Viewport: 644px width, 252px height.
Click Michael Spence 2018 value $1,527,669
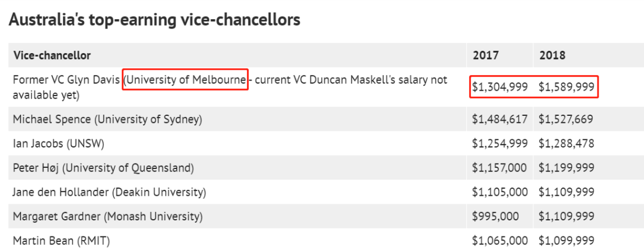[566, 119]
